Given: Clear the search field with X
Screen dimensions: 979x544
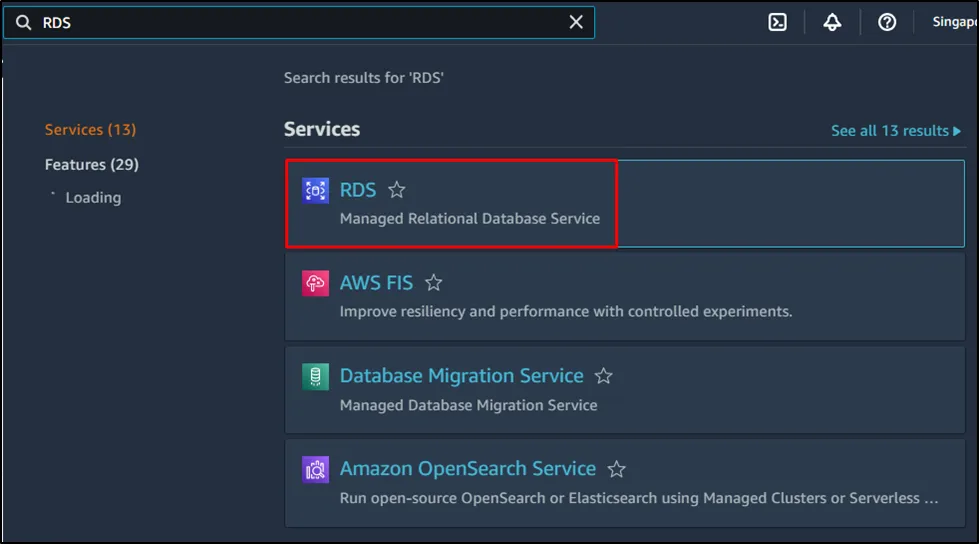Looking at the screenshot, I should (576, 22).
